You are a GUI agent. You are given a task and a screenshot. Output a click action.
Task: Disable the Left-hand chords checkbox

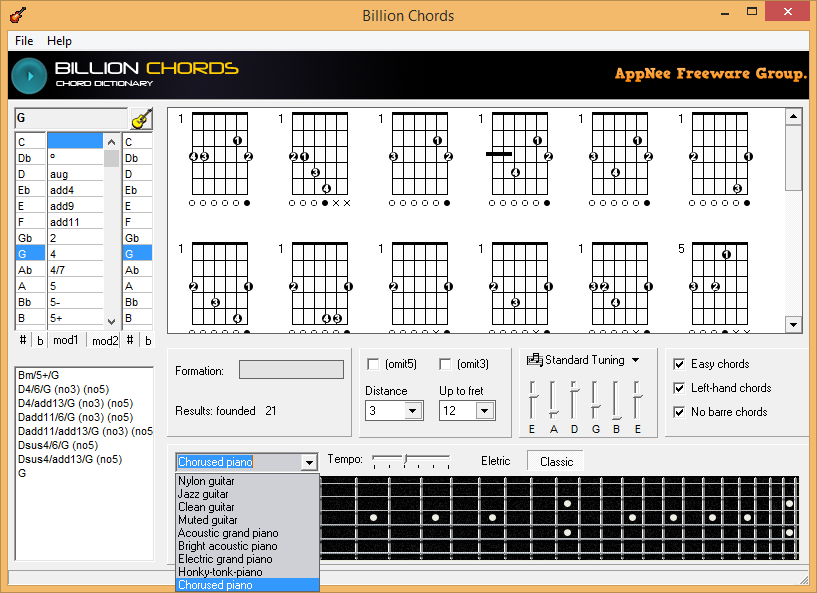coord(679,388)
